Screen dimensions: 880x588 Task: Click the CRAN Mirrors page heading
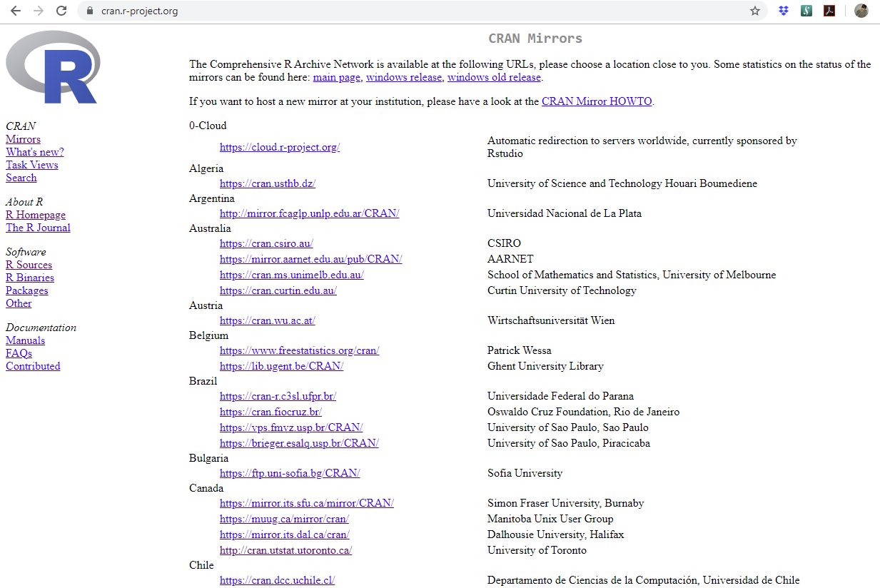coord(535,39)
